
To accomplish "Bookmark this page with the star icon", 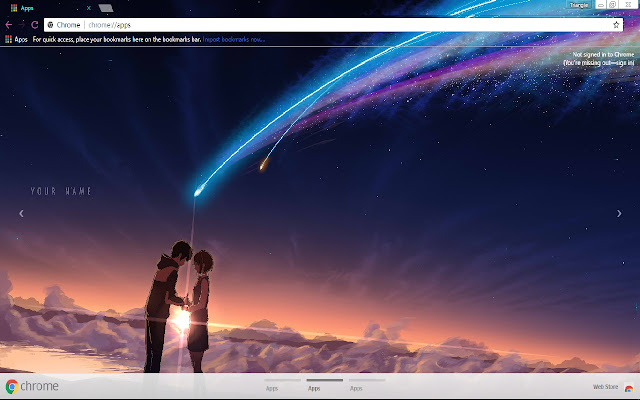I will click(616, 25).
